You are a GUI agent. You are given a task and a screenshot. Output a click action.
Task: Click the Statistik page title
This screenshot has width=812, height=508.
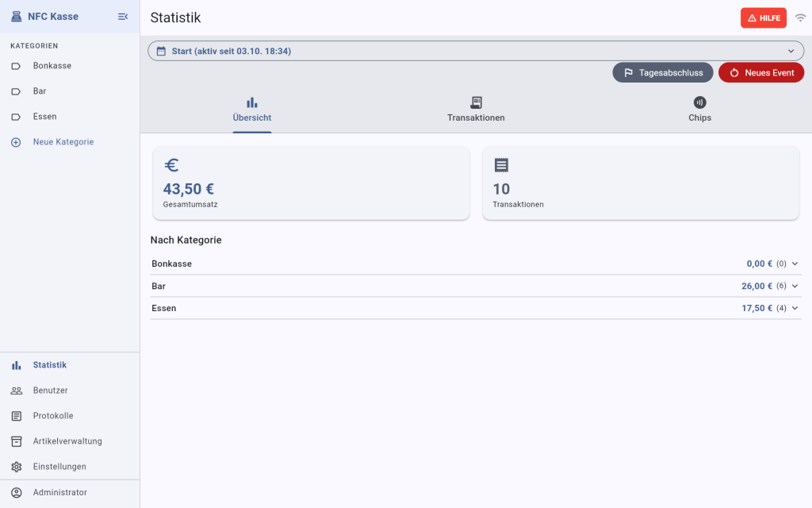click(x=175, y=17)
